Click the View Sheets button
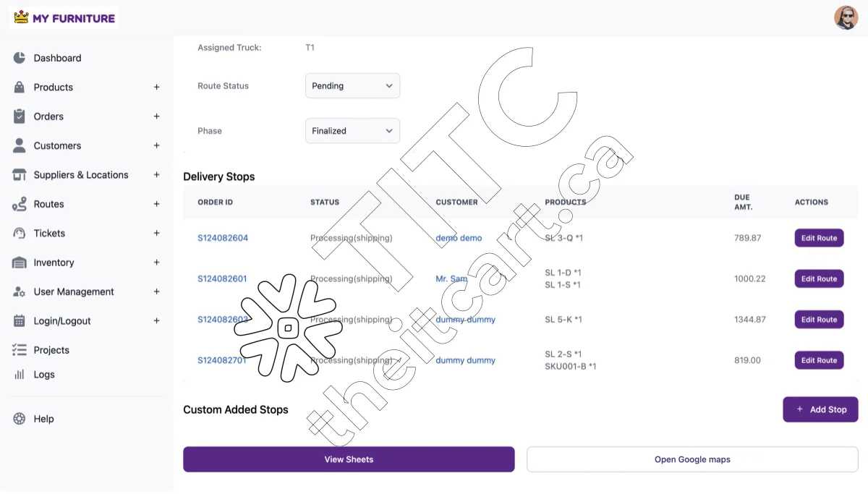Image resolution: width=868 pixels, height=494 pixels. (349, 459)
